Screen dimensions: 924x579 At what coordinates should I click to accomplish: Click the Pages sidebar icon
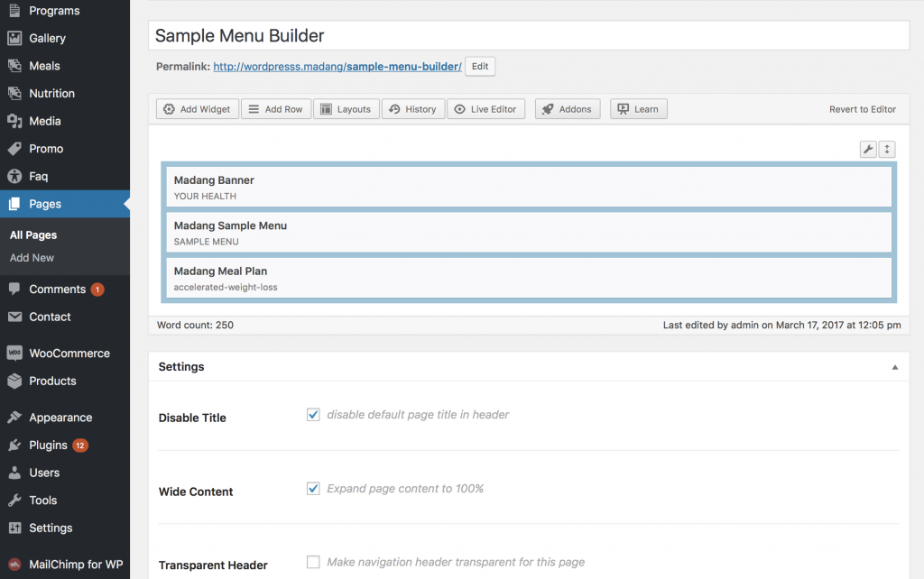(x=14, y=204)
